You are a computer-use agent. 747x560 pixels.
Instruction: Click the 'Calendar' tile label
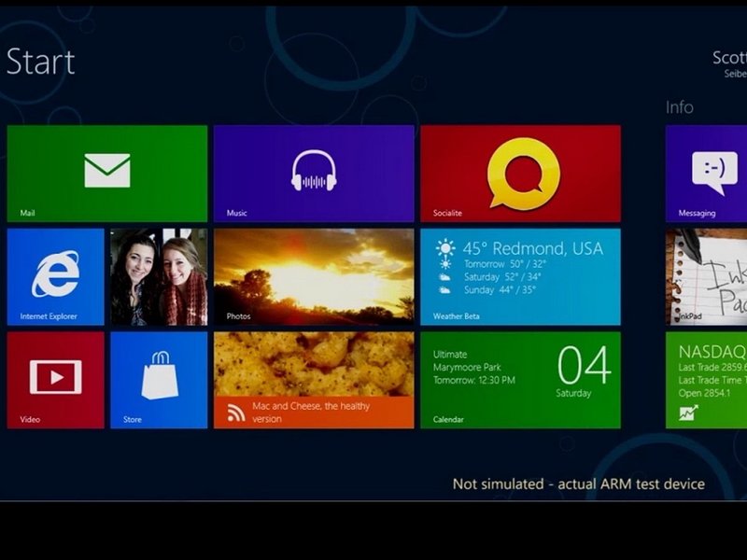[448, 419]
